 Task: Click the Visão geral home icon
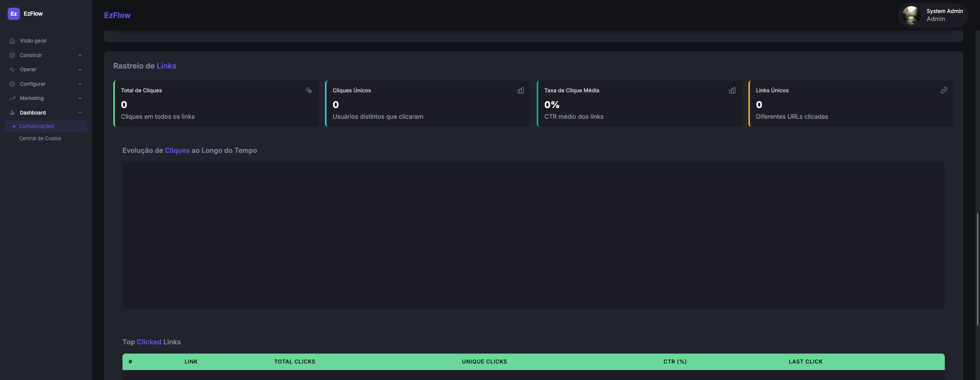click(x=12, y=41)
